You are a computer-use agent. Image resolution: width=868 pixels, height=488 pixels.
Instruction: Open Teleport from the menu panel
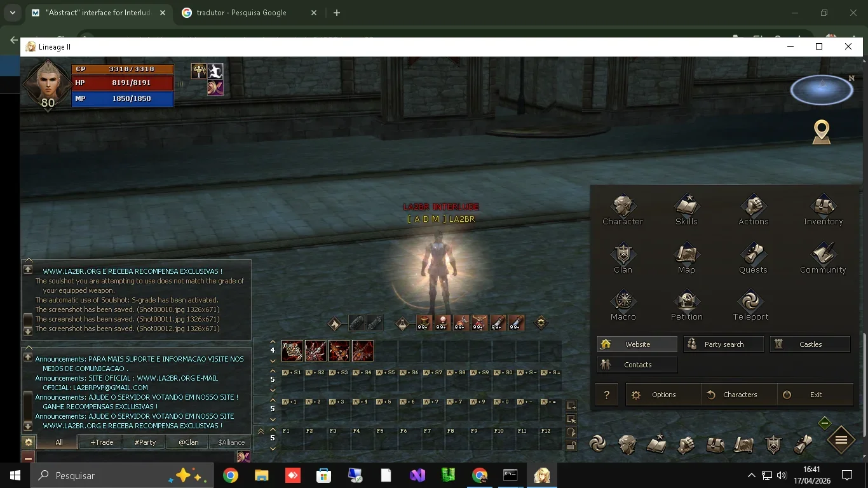coord(750,306)
